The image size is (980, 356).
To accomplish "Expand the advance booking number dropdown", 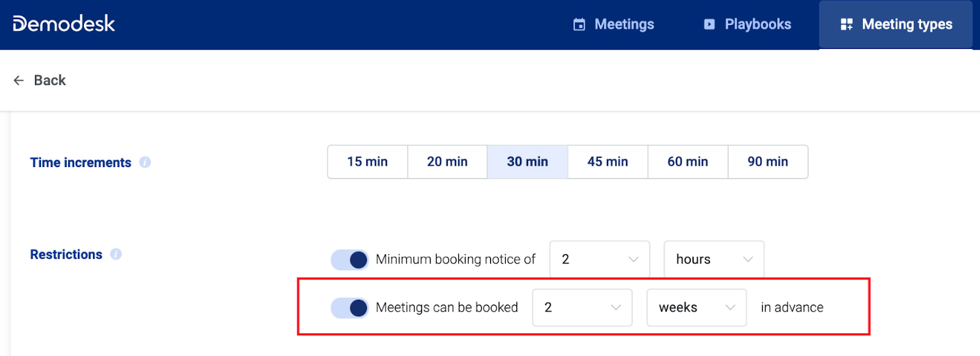I will point(582,308).
